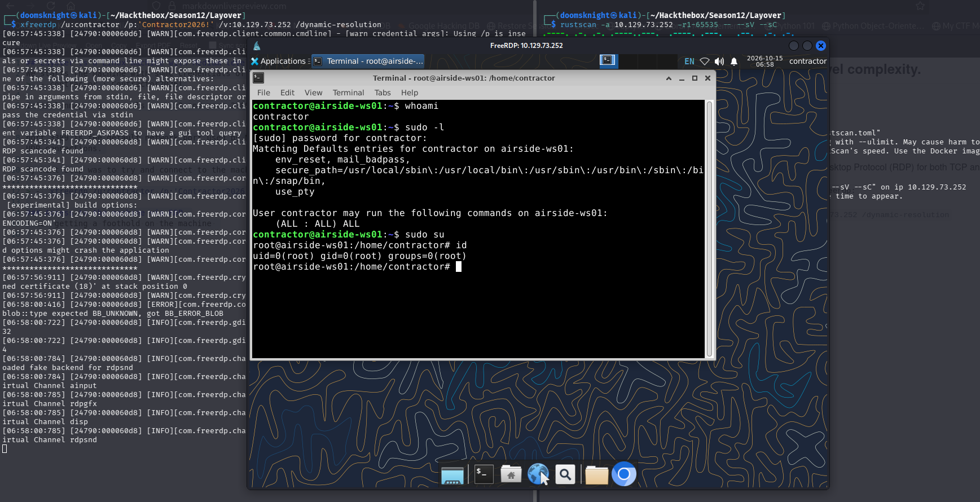Open the tan folder icon in the dock
The image size is (980, 502).
pos(596,475)
